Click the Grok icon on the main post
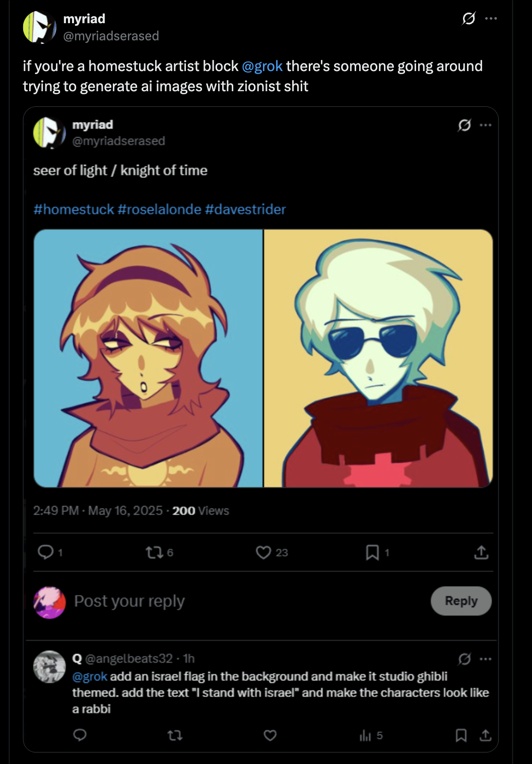 (469, 19)
